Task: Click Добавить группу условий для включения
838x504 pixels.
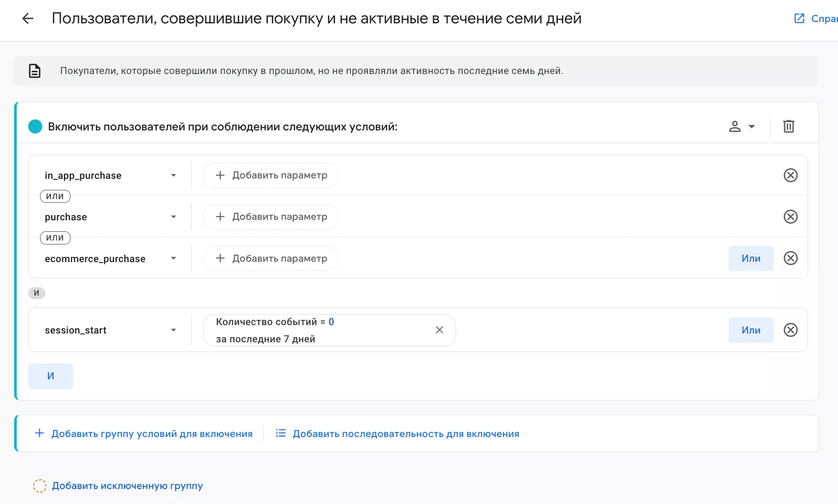Action: (145, 433)
